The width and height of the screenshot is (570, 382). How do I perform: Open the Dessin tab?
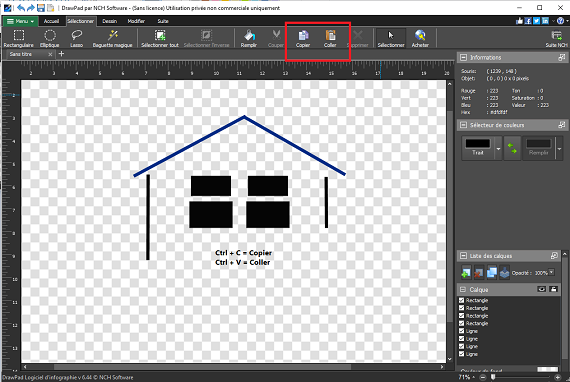(109, 21)
